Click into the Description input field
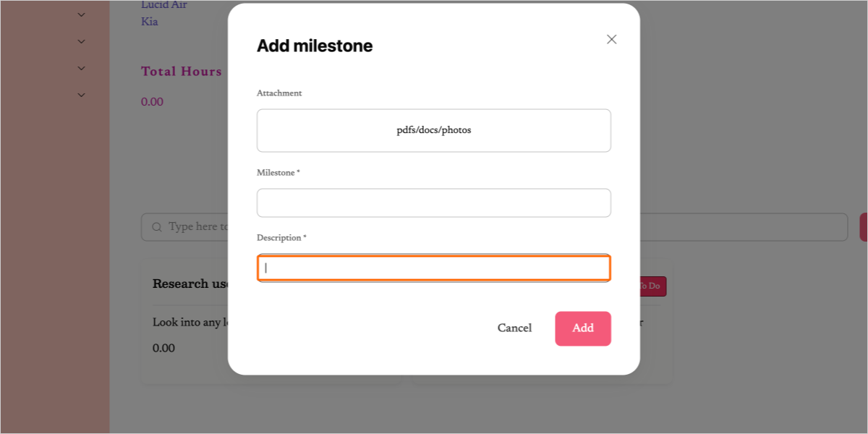This screenshot has height=434, width=868. [434, 268]
